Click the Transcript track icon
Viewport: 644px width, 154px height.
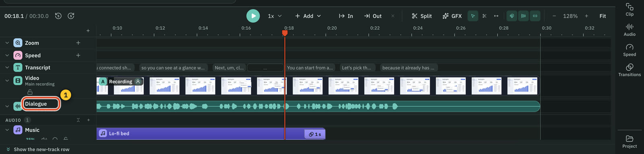(18, 67)
